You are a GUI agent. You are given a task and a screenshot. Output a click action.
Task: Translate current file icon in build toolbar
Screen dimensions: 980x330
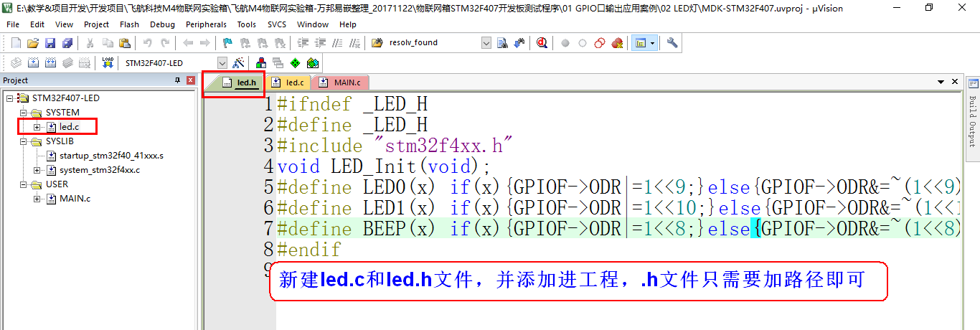[16, 63]
